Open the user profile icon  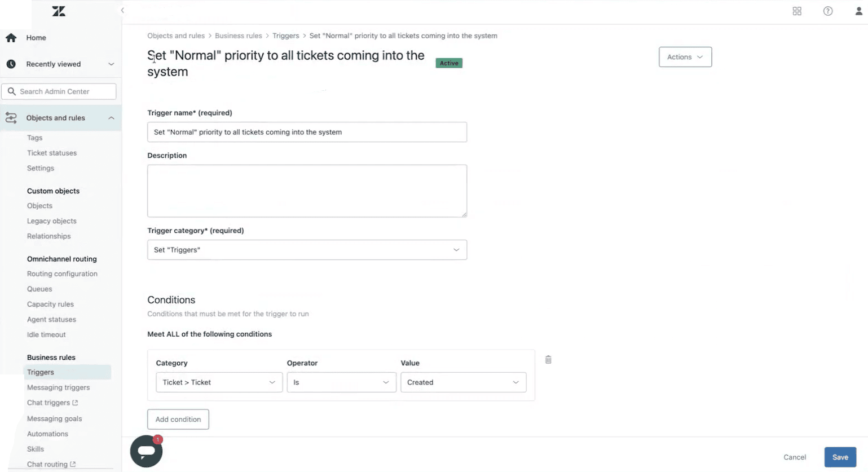point(859,11)
